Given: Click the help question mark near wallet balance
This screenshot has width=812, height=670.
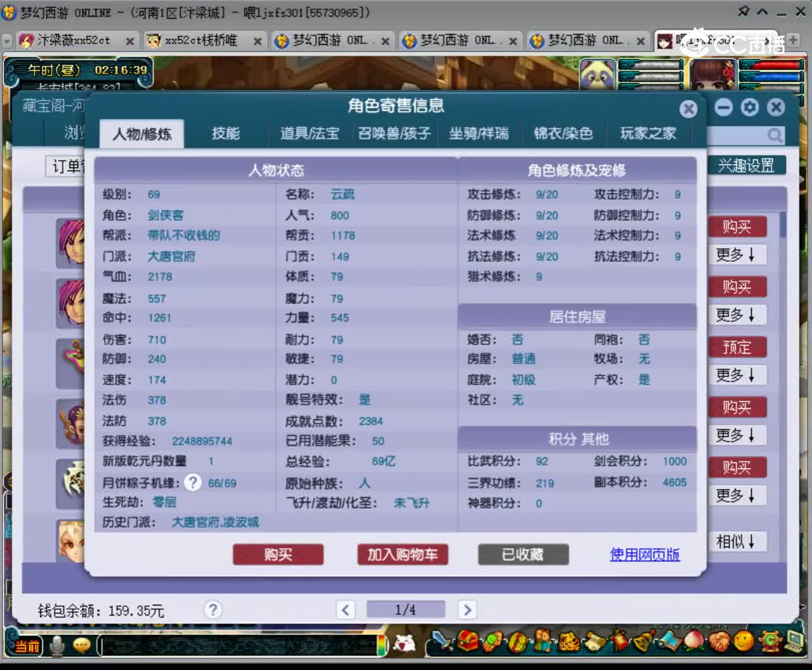Looking at the screenshot, I should tap(213, 610).
